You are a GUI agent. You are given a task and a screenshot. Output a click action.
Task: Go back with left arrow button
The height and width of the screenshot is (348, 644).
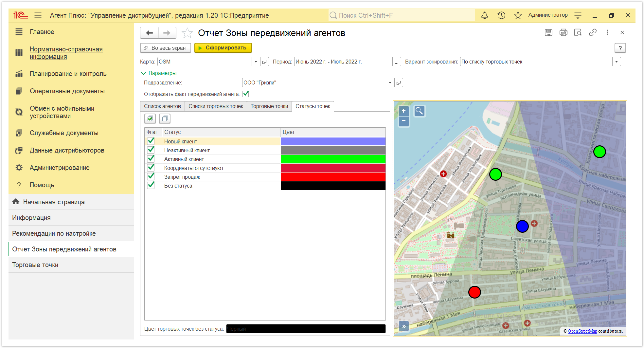tap(150, 33)
